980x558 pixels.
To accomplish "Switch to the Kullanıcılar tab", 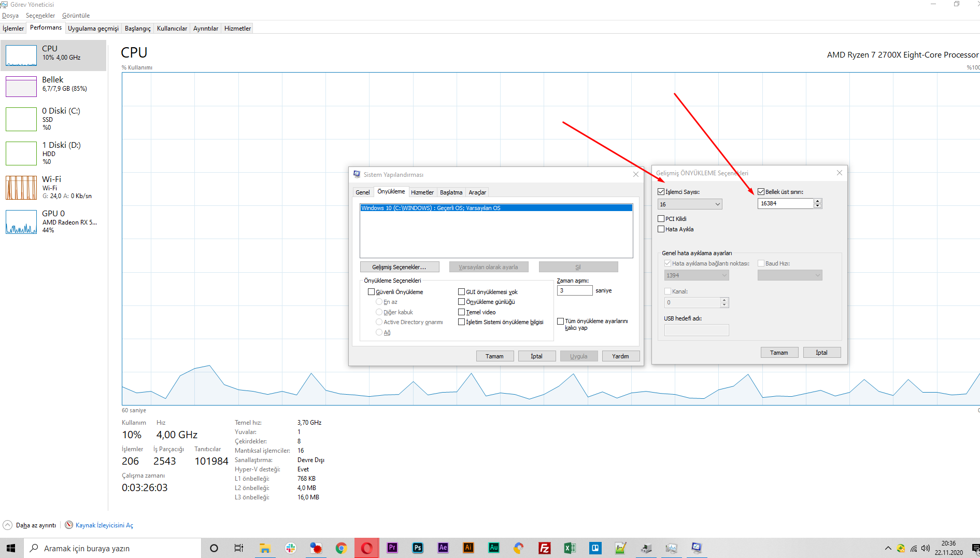I will click(x=172, y=29).
